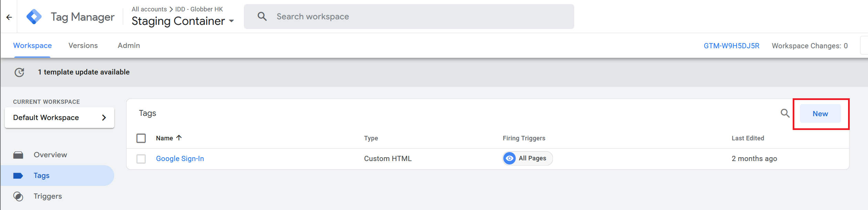Screen dimensions: 868x210
Task: Select Tags in the sidebar
Action: pos(57,176)
